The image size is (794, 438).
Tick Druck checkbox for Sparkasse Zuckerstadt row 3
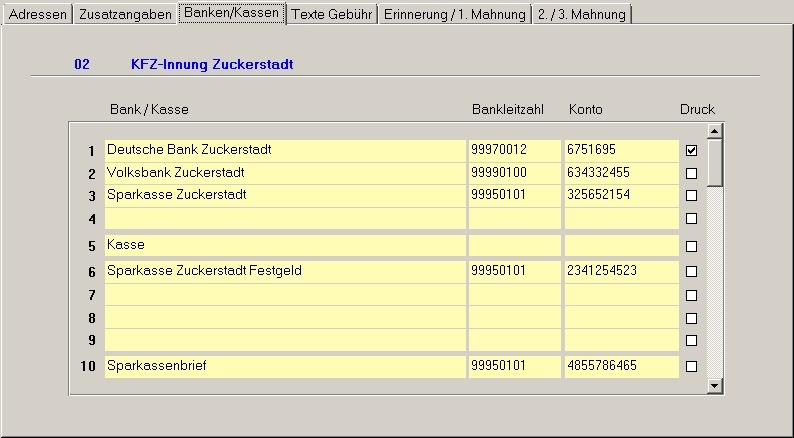[x=691, y=195]
